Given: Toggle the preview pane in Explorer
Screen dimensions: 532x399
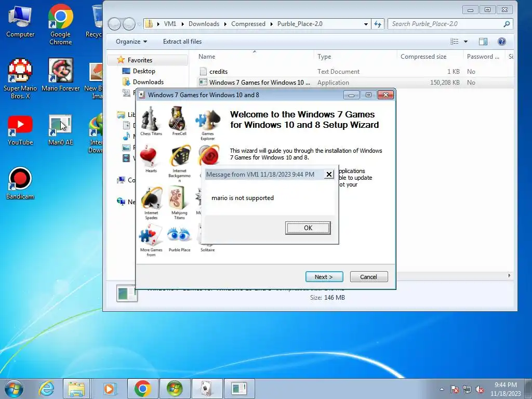Looking at the screenshot, I should coord(483,42).
